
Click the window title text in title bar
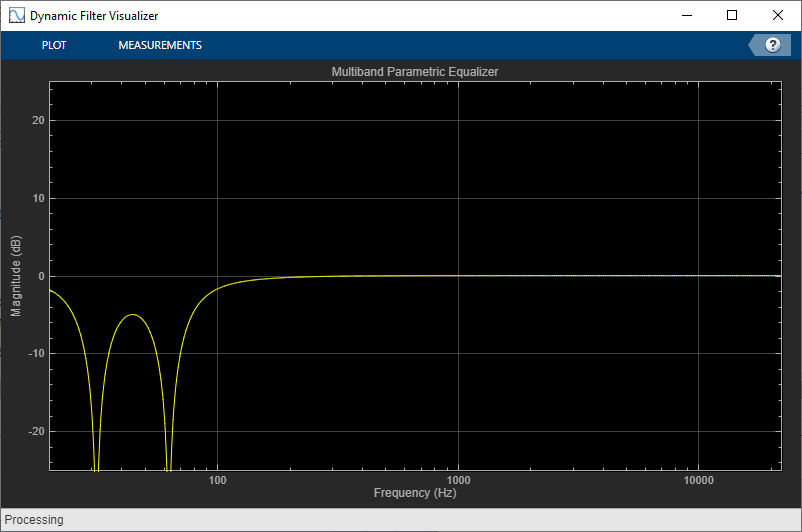pyautogui.click(x=94, y=16)
